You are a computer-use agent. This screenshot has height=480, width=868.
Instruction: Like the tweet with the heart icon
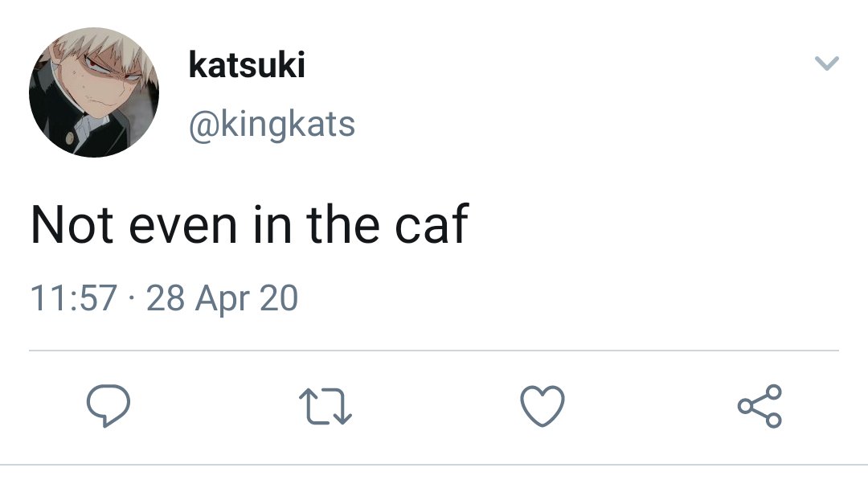pos(542,406)
